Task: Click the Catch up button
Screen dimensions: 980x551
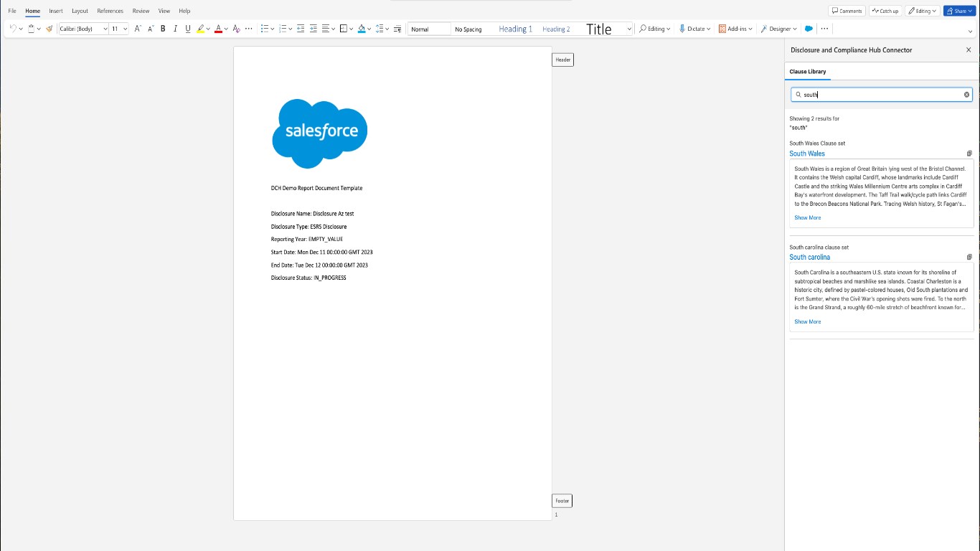Action: pyautogui.click(x=886, y=11)
